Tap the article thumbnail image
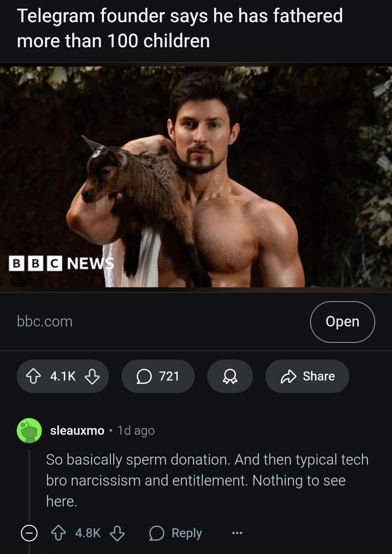 click(x=196, y=177)
